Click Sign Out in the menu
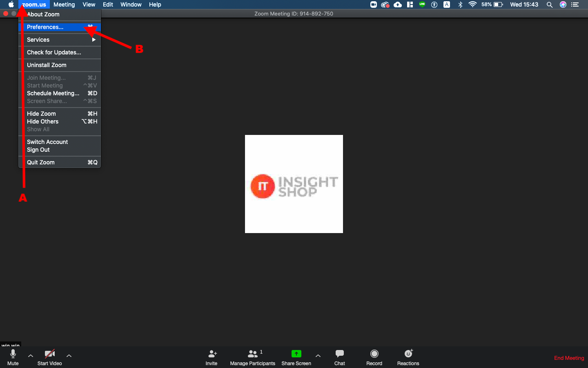The height and width of the screenshot is (368, 588). click(x=60, y=150)
